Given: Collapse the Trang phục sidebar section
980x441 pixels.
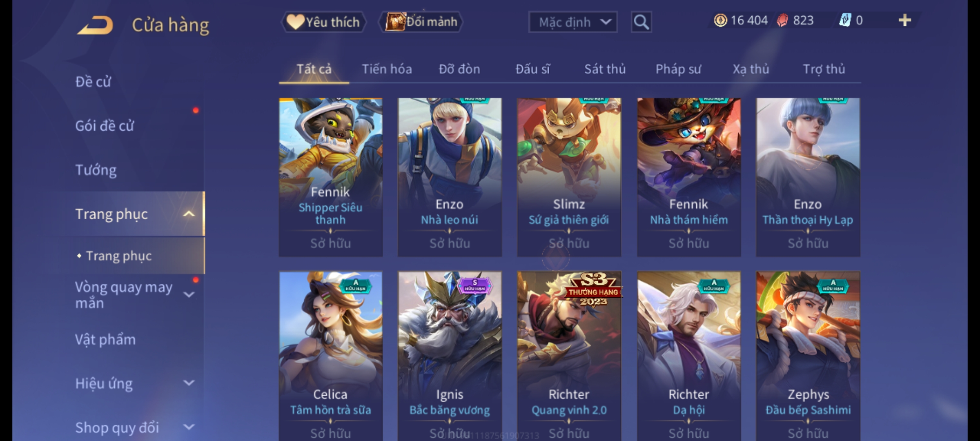Looking at the screenshot, I should [189, 214].
